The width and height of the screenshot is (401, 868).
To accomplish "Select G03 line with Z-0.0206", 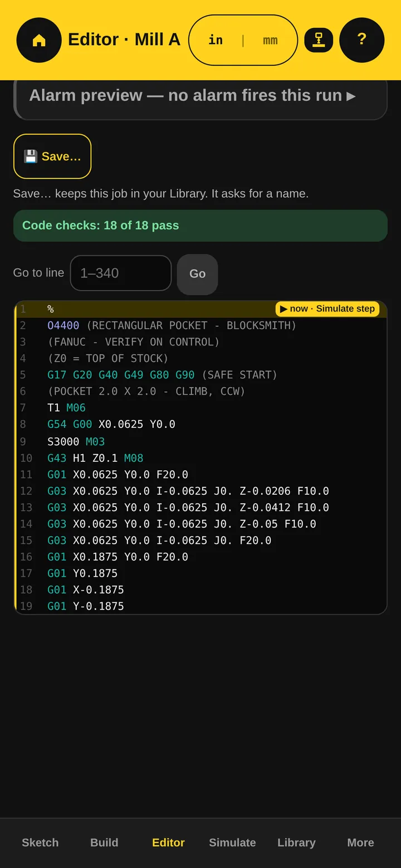I will [200, 491].
